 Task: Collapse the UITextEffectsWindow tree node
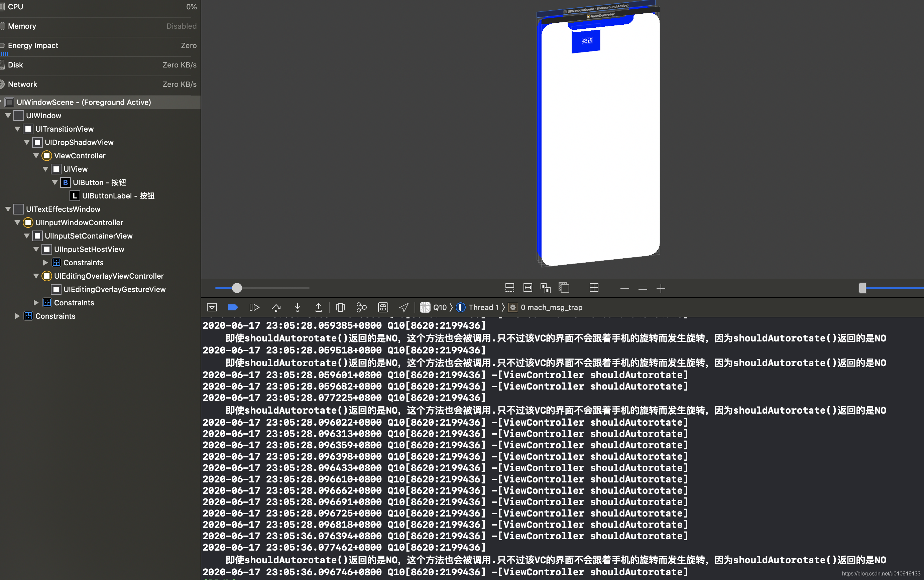[8, 209]
